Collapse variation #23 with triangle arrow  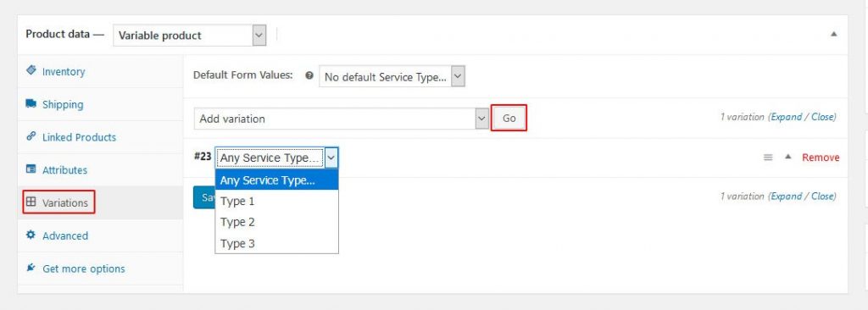[788, 158]
